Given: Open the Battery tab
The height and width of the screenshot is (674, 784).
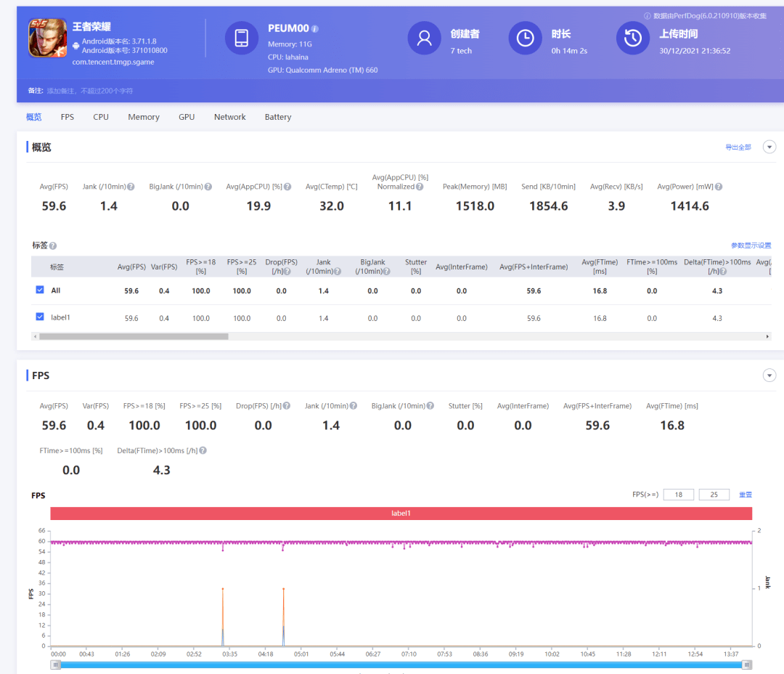Looking at the screenshot, I should coord(278,117).
